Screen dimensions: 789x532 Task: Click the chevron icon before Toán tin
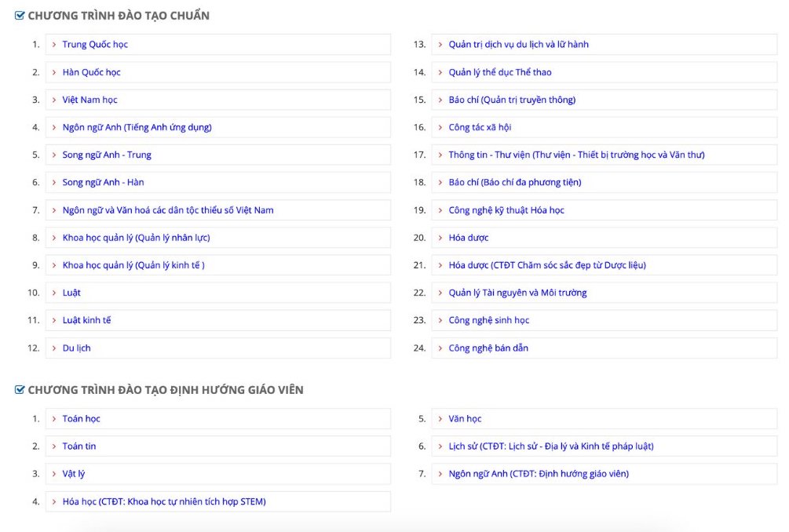click(x=54, y=446)
